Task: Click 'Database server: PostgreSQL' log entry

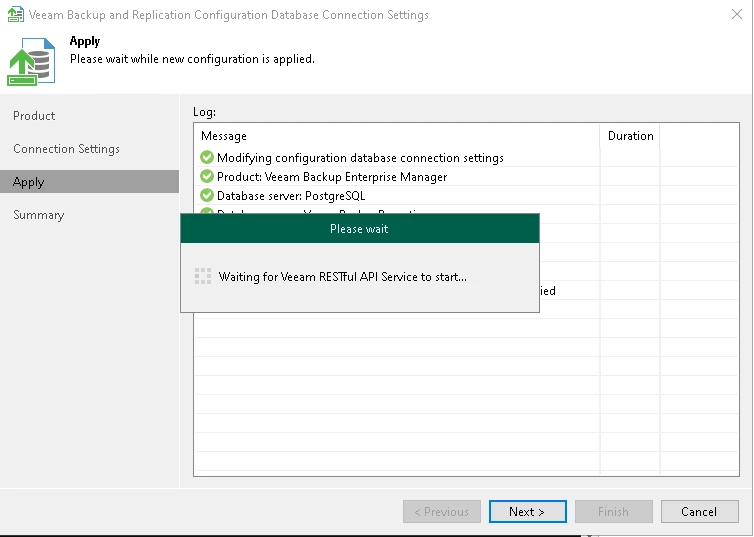Action: click(291, 196)
